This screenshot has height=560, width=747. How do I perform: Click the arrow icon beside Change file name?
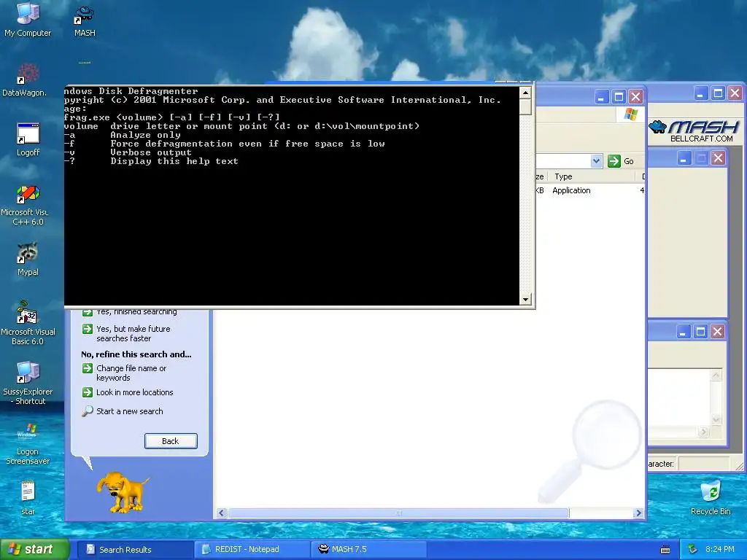88,368
